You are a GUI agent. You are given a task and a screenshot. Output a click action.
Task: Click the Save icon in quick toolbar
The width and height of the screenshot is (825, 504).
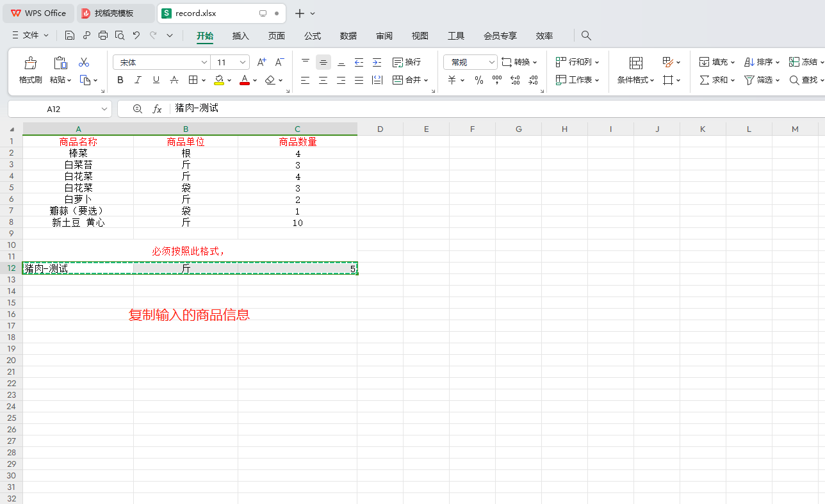[x=70, y=35]
